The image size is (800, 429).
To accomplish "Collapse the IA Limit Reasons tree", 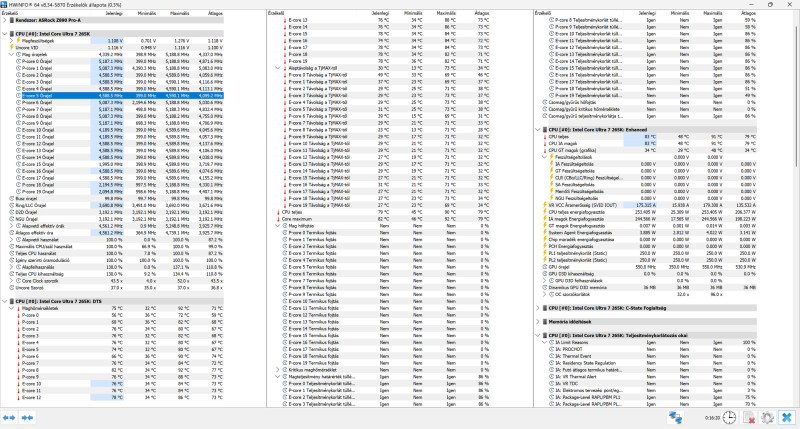I will pos(544,342).
